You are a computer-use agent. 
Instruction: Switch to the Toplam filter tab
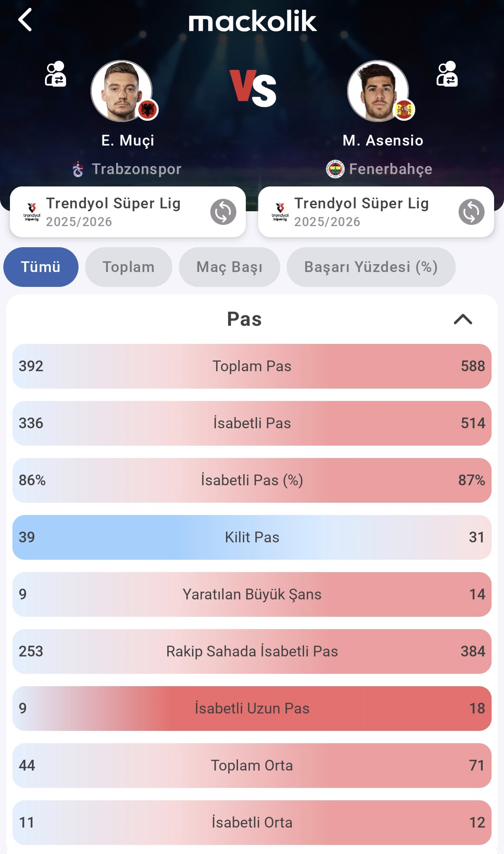[x=128, y=267]
